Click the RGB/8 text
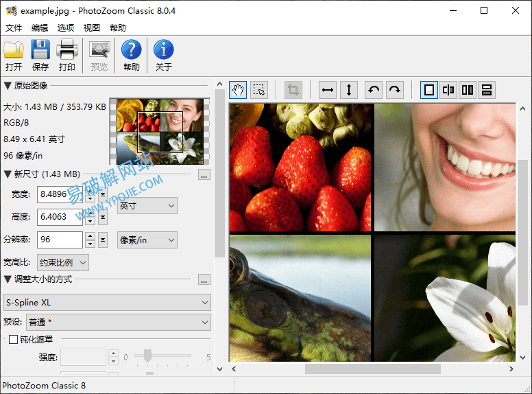This screenshot has height=394, width=532. 16,123
